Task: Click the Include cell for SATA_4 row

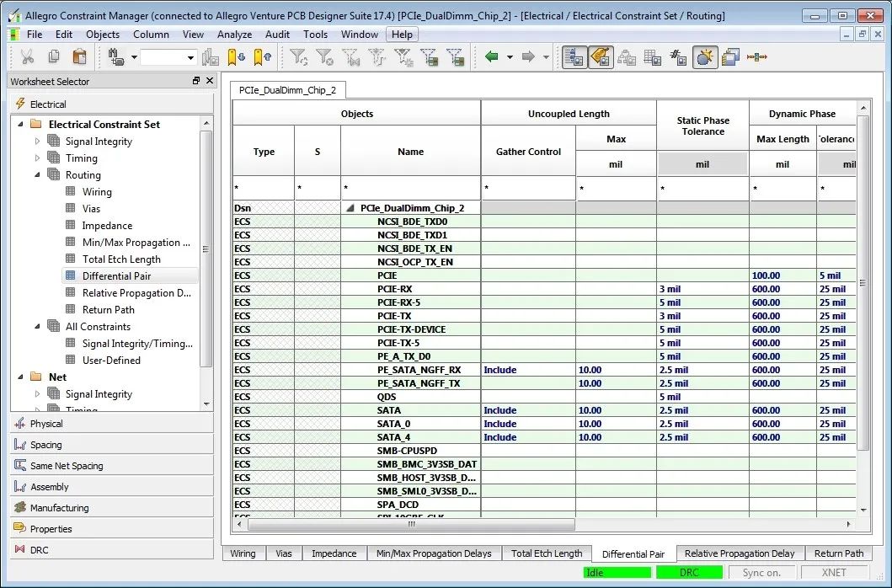Action: [528, 437]
